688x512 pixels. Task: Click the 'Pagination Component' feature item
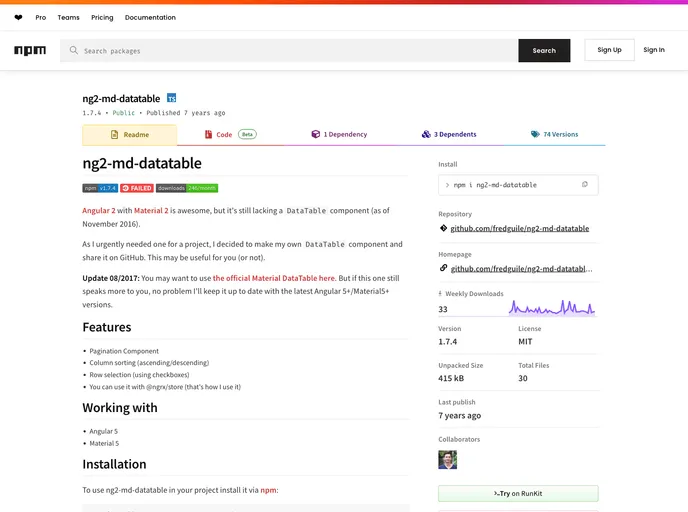(x=124, y=351)
